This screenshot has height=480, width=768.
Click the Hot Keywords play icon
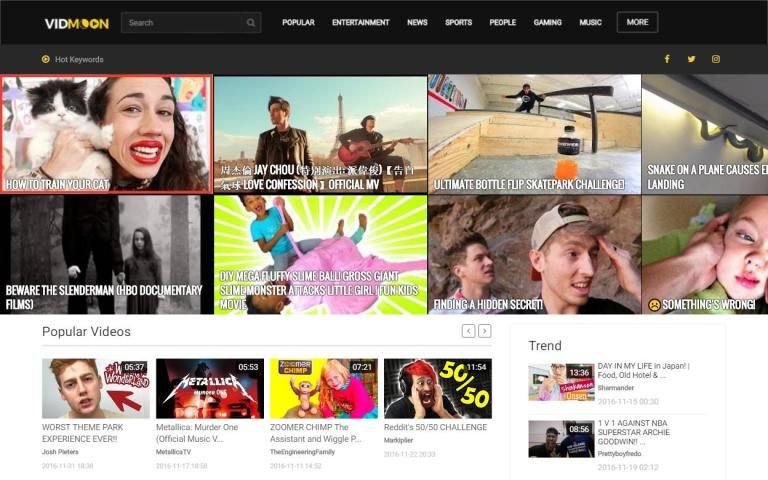pyautogui.click(x=46, y=59)
